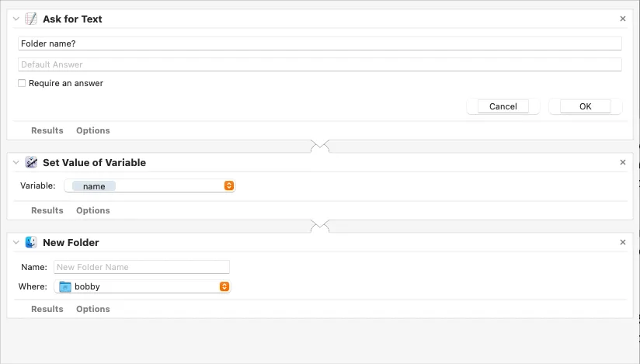Click the Cancel button
This screenshot has width=640, height=364.
pos(503,106)
